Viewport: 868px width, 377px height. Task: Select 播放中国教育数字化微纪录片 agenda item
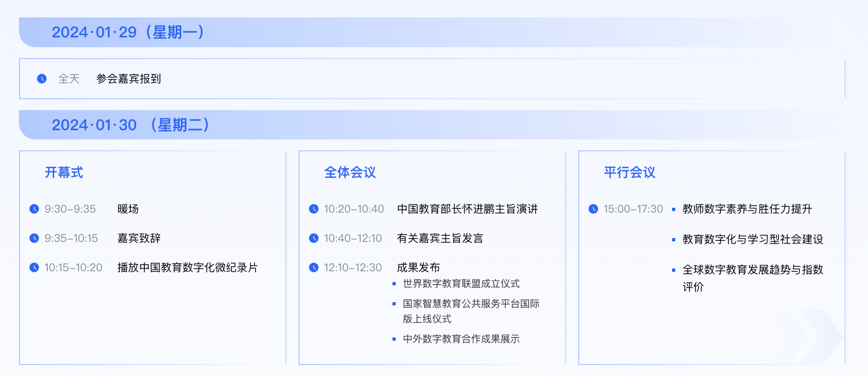pos(187,267)
